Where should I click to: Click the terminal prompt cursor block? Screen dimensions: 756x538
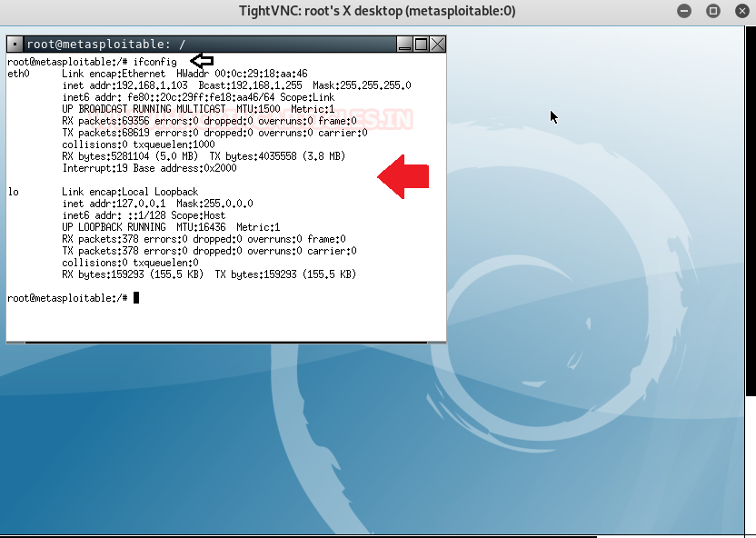[136, 298]
